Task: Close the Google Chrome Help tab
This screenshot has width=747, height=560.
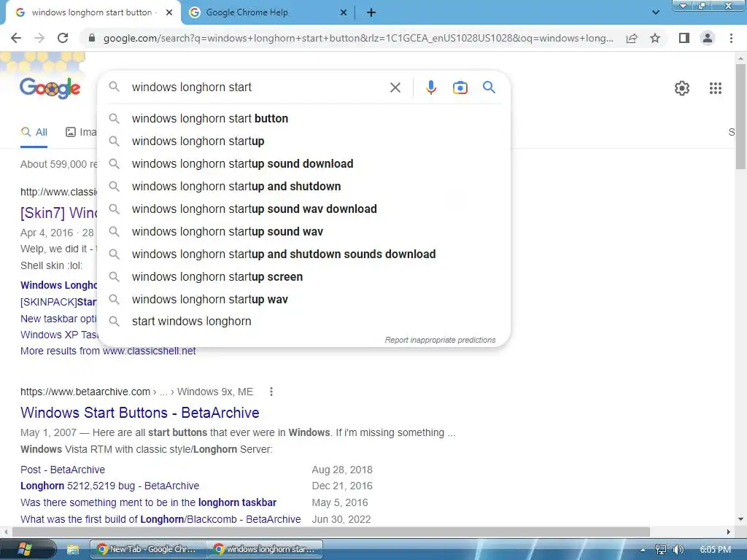Action: [x=344, y=12]
